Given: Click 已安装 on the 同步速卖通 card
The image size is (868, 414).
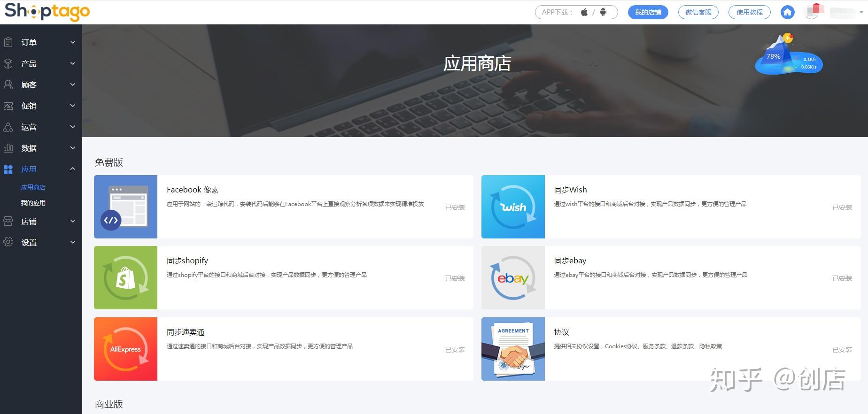Looking at the screenshot, I should pyautogui.click(x=455, y=350).
